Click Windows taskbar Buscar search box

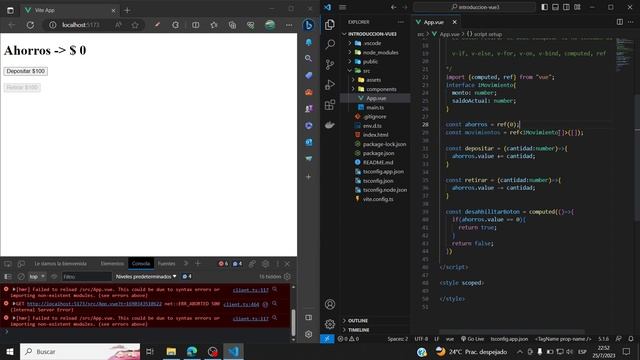pyautogui.click(x=80, y=351)
